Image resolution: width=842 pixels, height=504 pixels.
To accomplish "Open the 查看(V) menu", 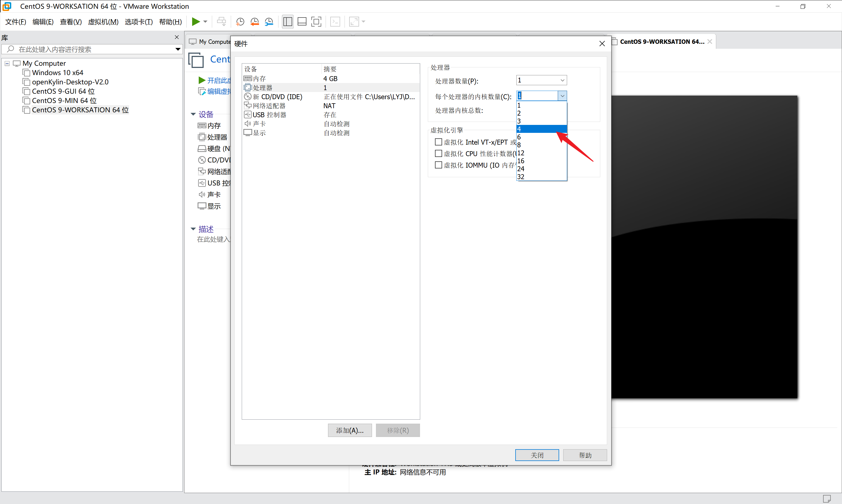I will 71,22.
